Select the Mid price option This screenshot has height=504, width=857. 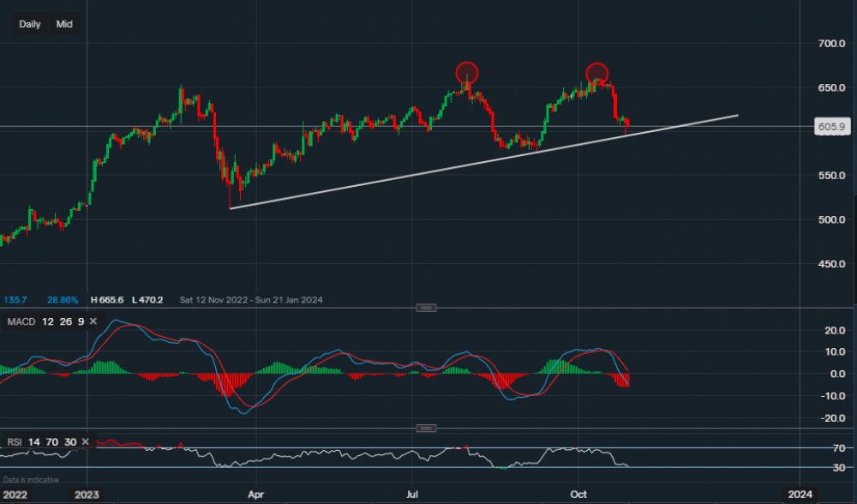click(63, 24)
